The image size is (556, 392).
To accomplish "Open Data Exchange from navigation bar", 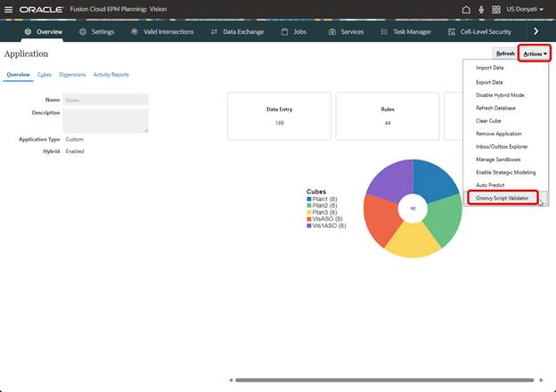I will click(237, 31).
